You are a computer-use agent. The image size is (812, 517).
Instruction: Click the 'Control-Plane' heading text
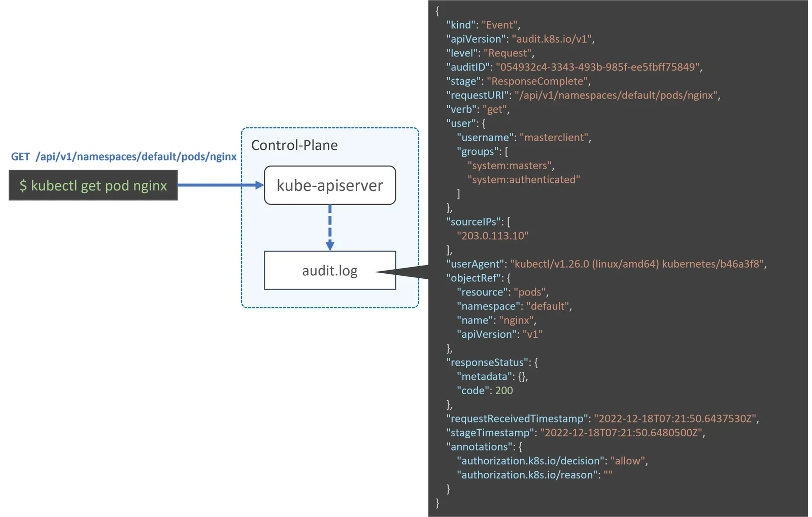[x=294, y=145]
